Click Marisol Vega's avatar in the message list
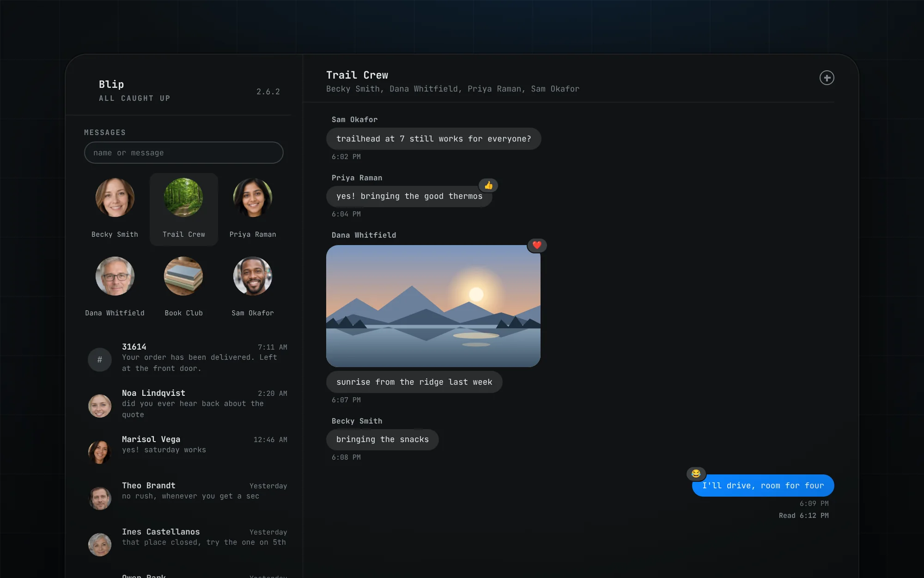The height and width of the screenshot is (578, 924). click(100, 452)
